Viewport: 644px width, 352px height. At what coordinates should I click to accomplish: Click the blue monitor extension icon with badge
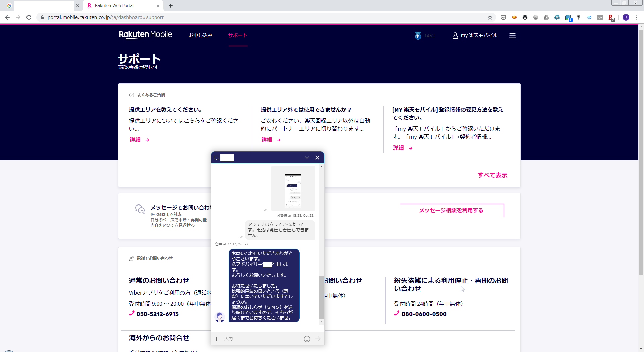point(568,18)
